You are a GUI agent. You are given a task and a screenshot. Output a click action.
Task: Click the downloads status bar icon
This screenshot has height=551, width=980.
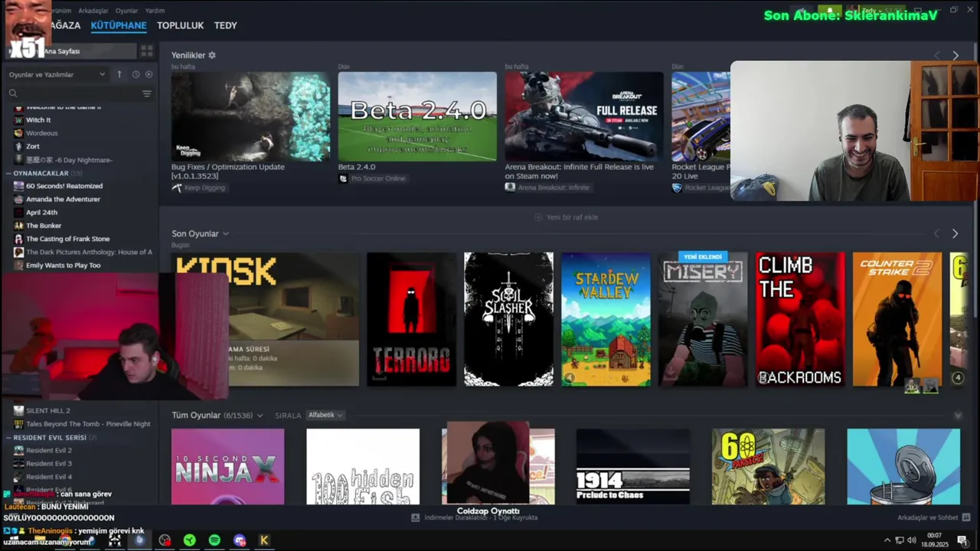[415, 517]
